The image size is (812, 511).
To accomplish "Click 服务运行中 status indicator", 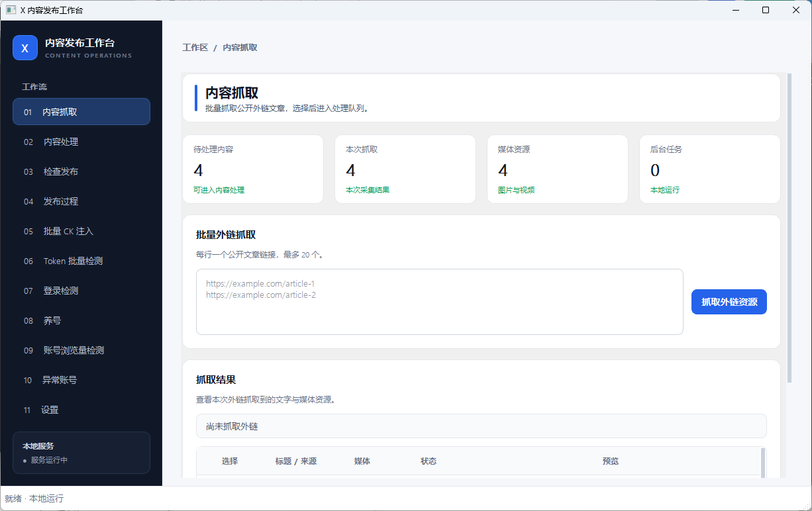I will click(x=45, y=460).
